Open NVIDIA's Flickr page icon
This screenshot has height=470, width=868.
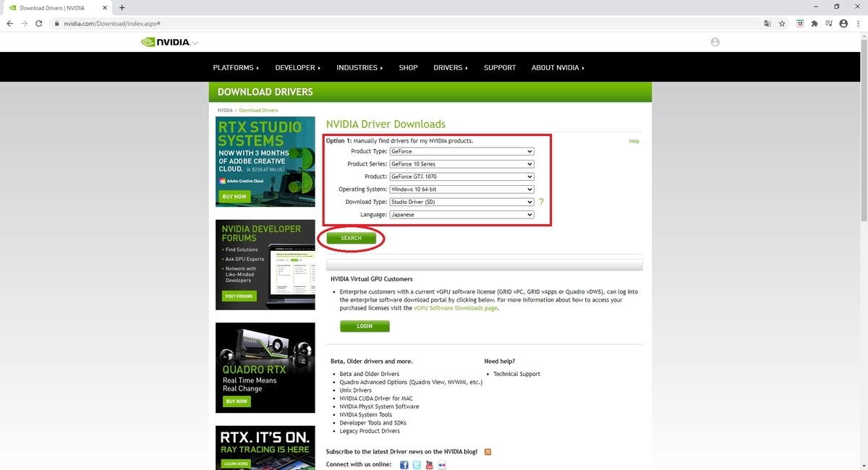[x=441, y=464]
